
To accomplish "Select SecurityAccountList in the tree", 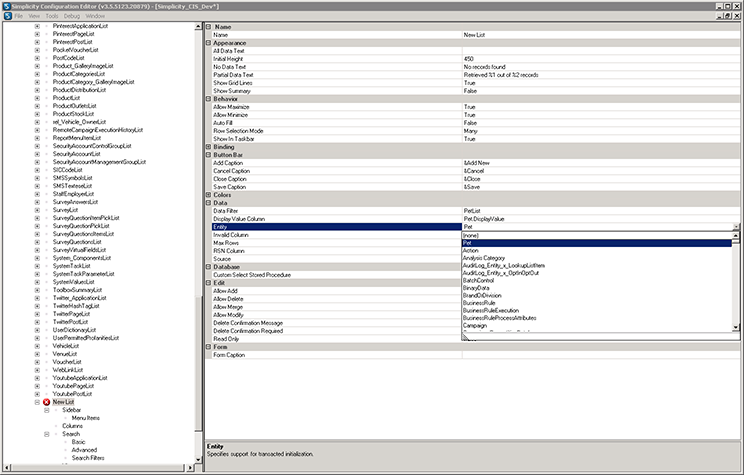I will [76, 154].
